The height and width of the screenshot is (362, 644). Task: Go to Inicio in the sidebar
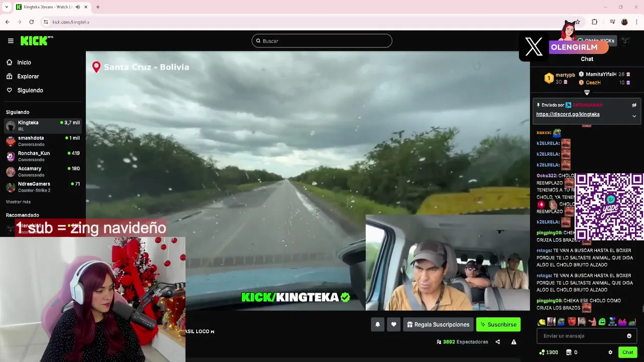tap(19, 62)
